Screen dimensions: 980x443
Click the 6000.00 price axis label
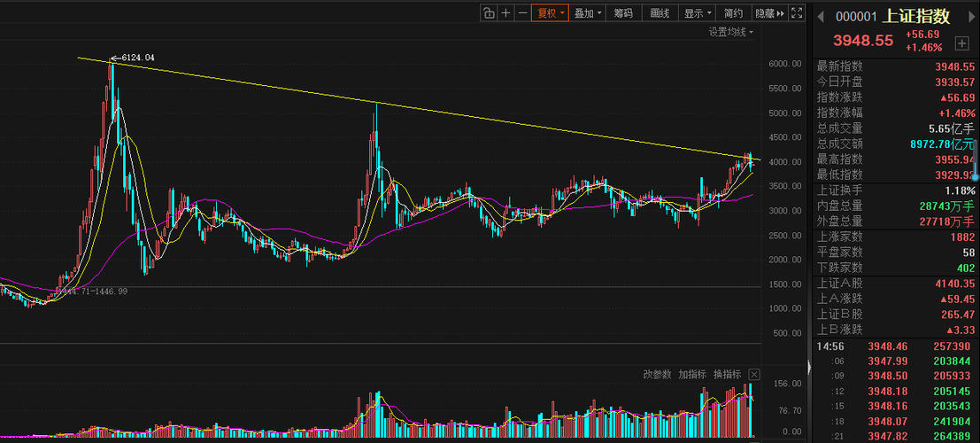[785, 64]
